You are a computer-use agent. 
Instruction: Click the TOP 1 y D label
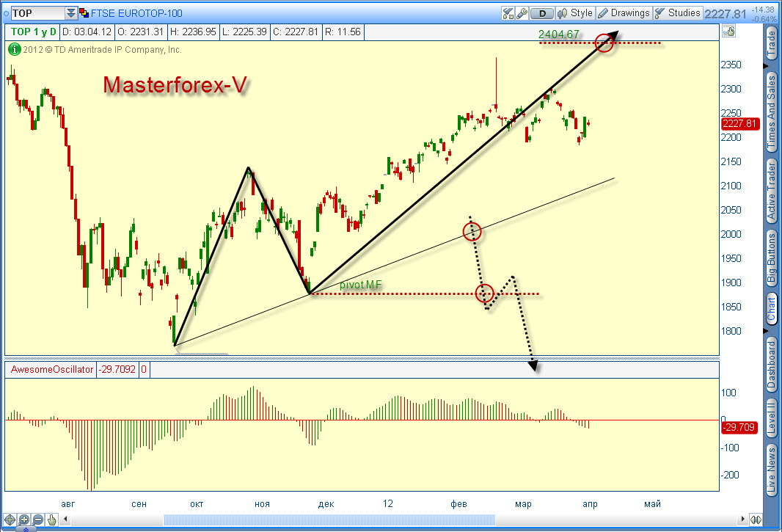tap(33, 32)
